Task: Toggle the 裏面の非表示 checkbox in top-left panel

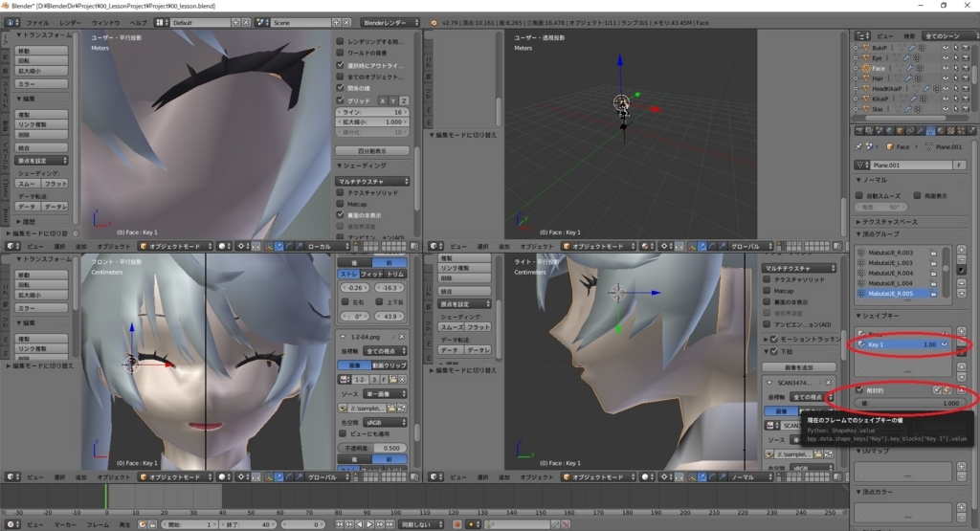Action: pos(341,215)
